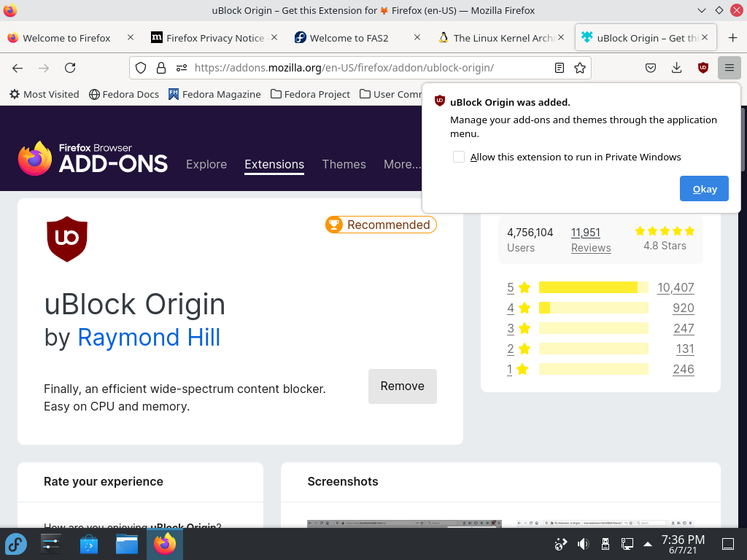Screen dimensions: 747x560
Task: Close the Welcome to Firefox tab
Action: pos(131,37)
